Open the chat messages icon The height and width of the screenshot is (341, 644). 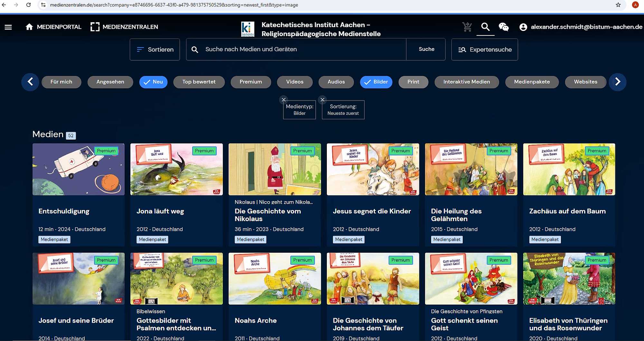coord(504,27)
